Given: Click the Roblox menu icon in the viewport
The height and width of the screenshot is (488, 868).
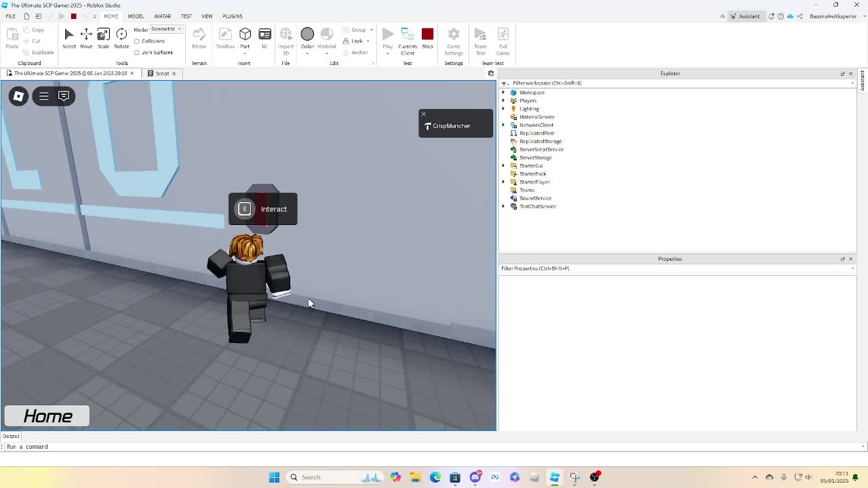Looking at the screenshot, I should pyautogui.click(x=18, y=96).
